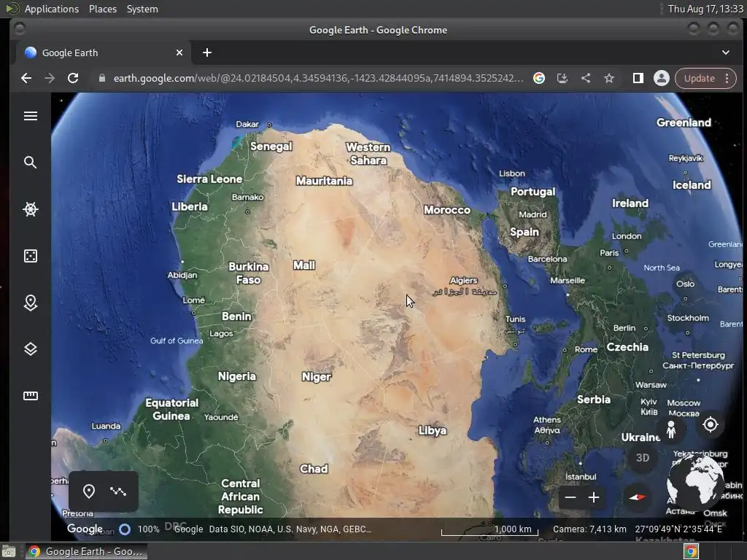
Task: Open the Google Earth hamburger menu
Action: 31,116
